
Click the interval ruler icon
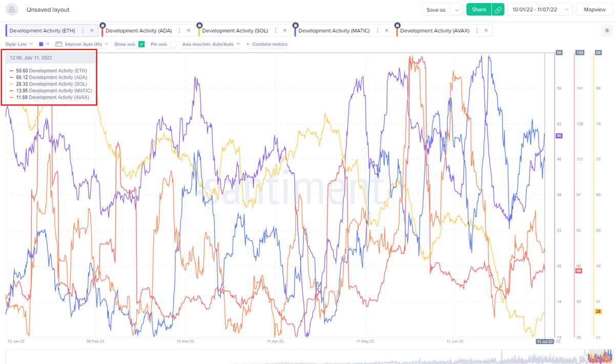(58, 45)
